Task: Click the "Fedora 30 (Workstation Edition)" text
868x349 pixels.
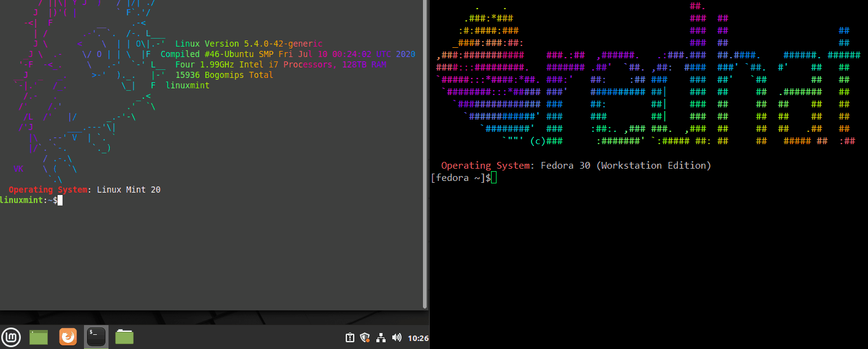Action: point(625,166)
